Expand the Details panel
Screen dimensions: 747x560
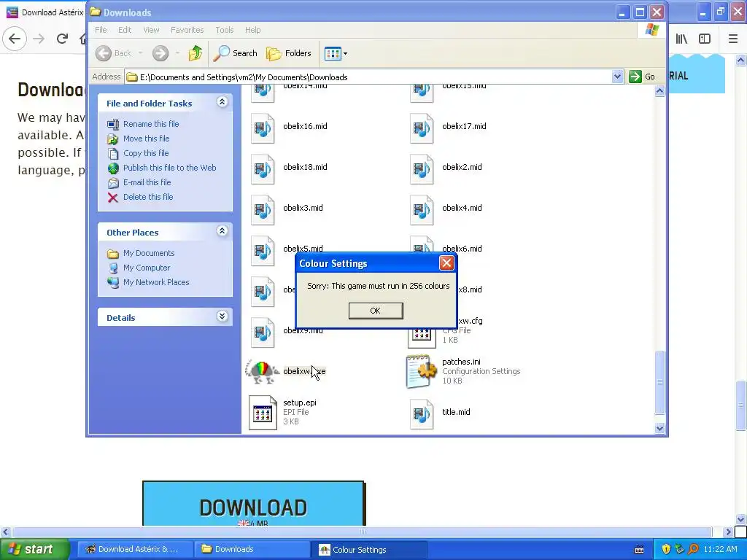tap(222, 316)
